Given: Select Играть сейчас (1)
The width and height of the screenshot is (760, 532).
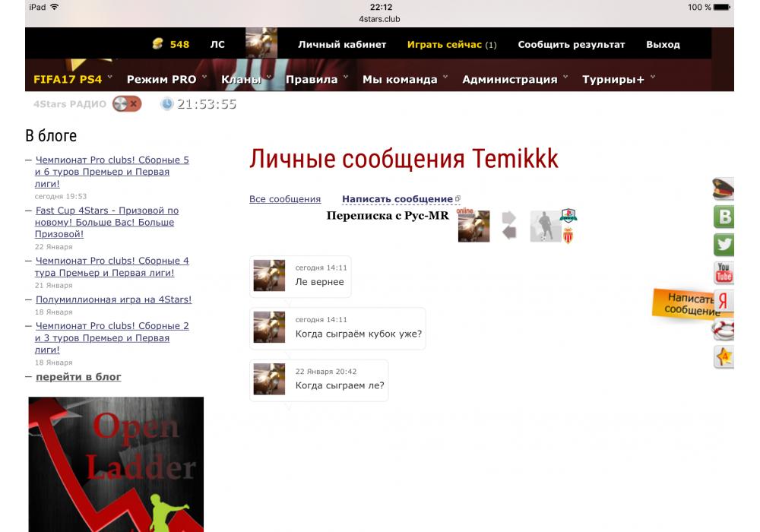Looking at the screenshot, I should pos(451,44).
